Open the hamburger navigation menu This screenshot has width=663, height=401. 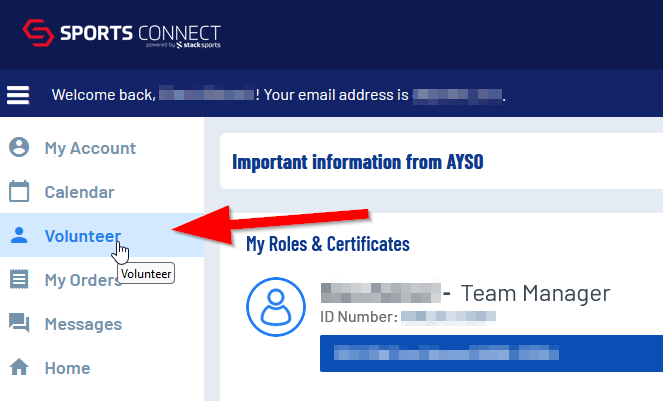click(x=18, y=96)
